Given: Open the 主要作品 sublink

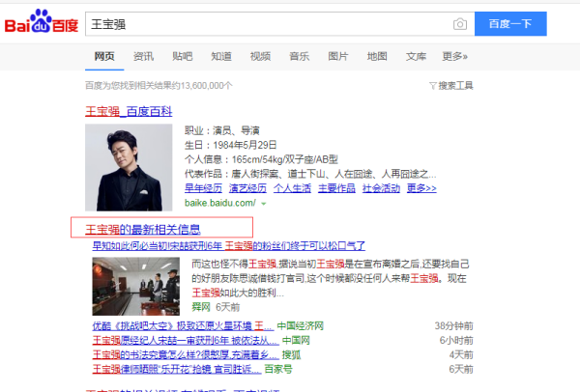Looking at the screenshot, I should [x=336, y=188].
